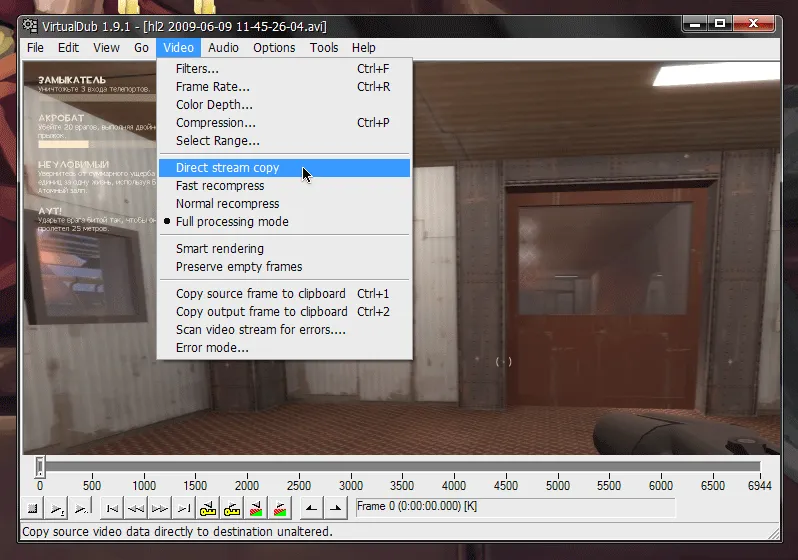The image size is (798, 560).
Task: Seek to the next scene change
Action: 282,508
